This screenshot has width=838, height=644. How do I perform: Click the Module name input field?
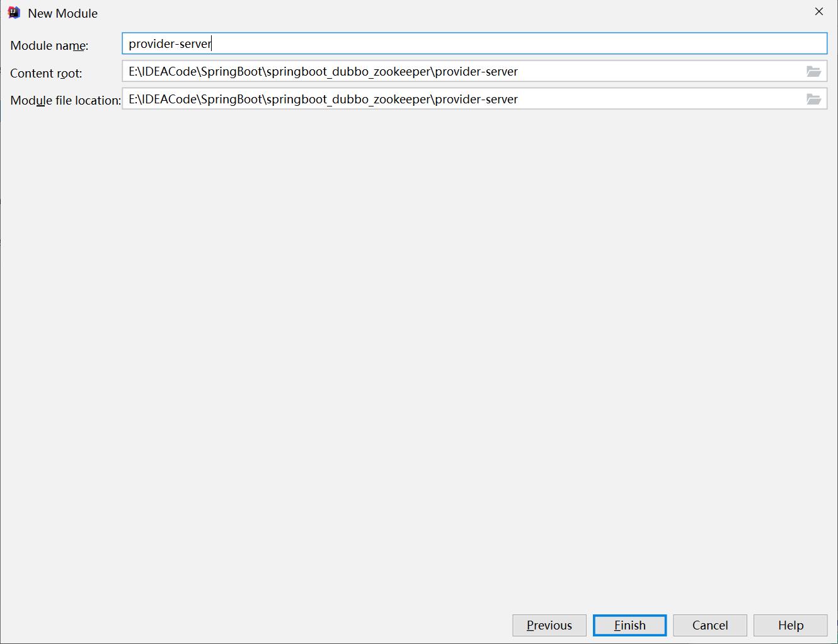coord(474,43)
